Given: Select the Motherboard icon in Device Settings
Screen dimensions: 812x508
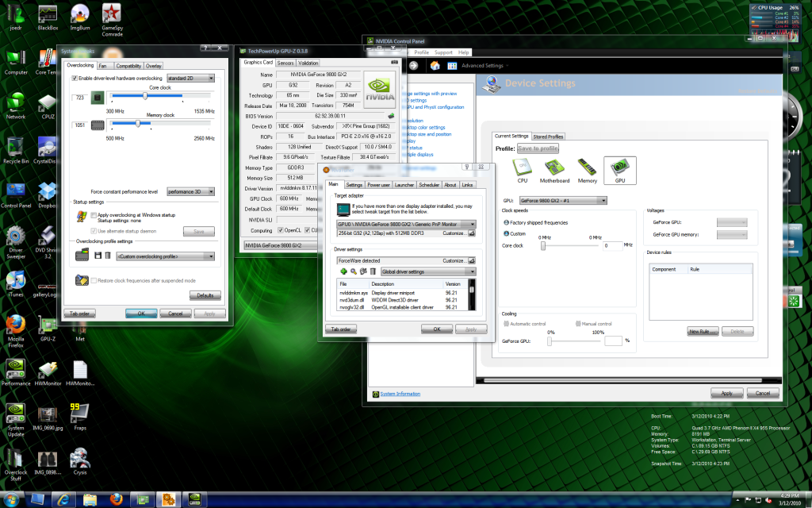Looking at the screenshot, I should (554, 171).
